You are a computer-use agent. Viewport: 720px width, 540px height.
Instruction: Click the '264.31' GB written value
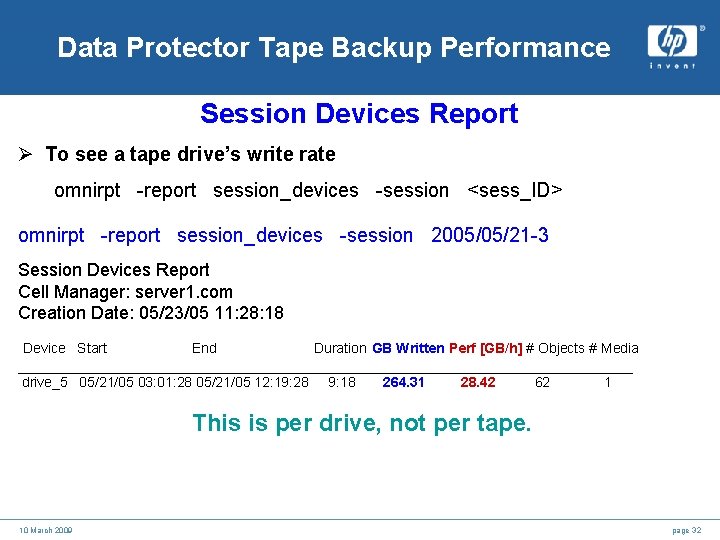point(403,382)
